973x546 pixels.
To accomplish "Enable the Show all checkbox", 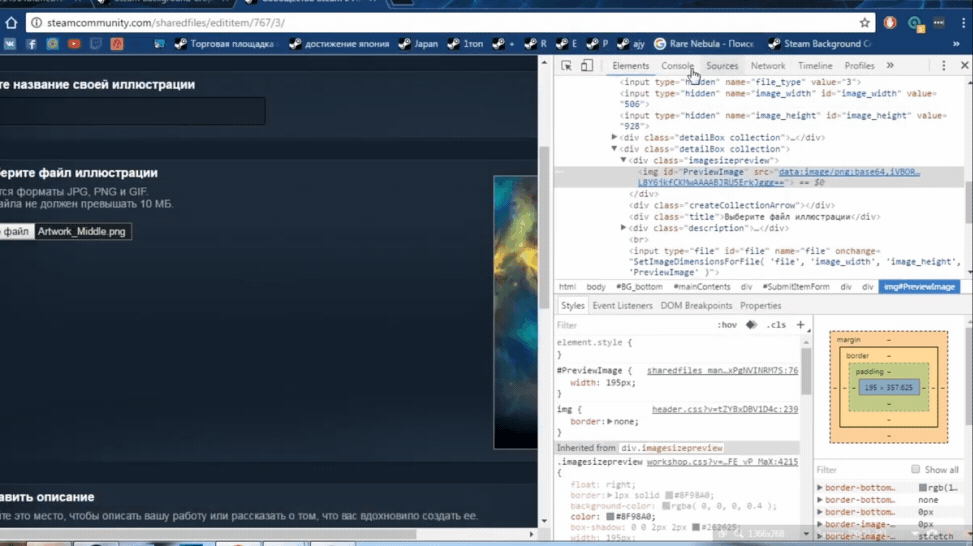I will click(915, 470).
